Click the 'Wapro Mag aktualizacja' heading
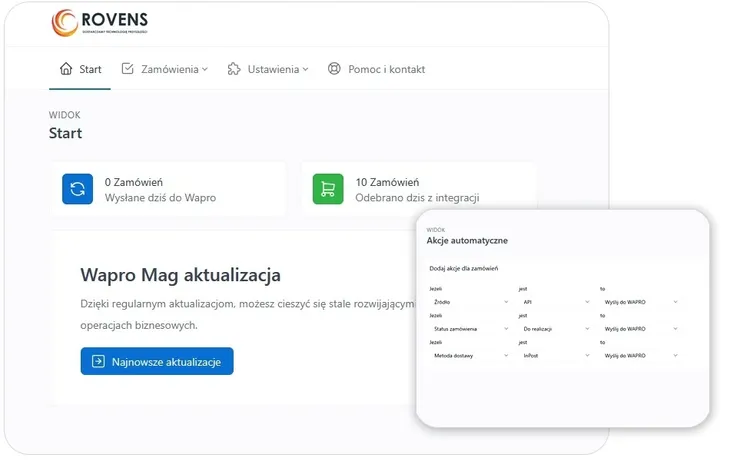This screenshot has width=730, height=461. pos(181,275)
